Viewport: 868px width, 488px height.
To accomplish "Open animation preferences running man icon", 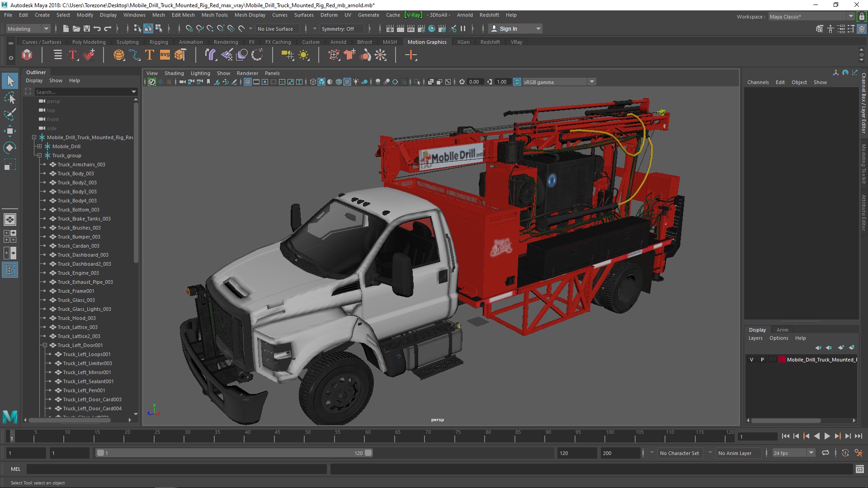I will pos(859,453).
